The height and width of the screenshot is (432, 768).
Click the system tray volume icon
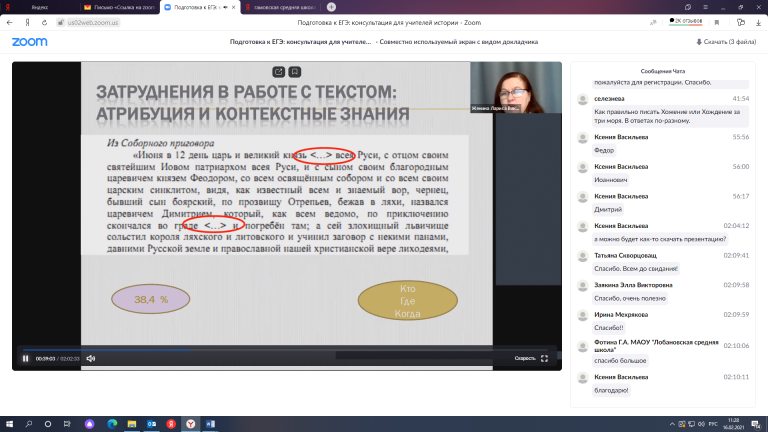coord(701,424)
